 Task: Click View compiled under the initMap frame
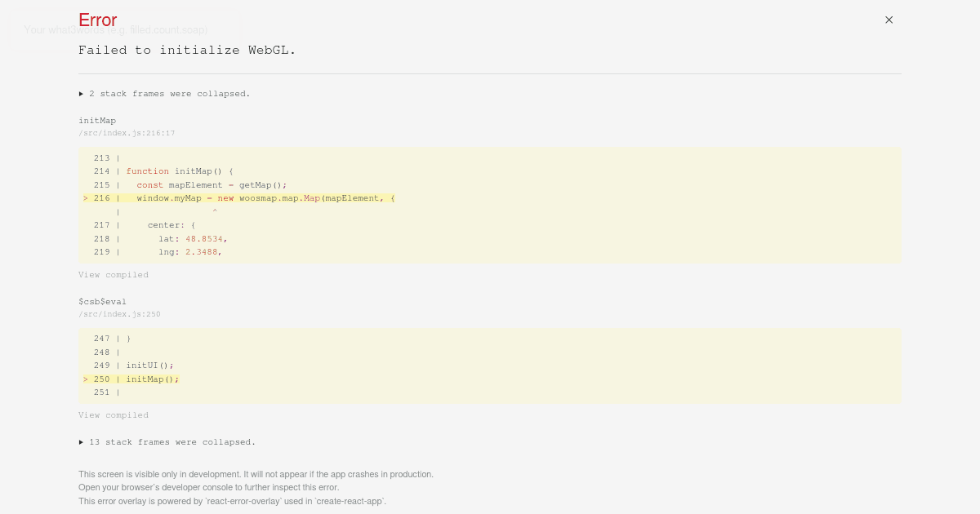click(114, 275)
